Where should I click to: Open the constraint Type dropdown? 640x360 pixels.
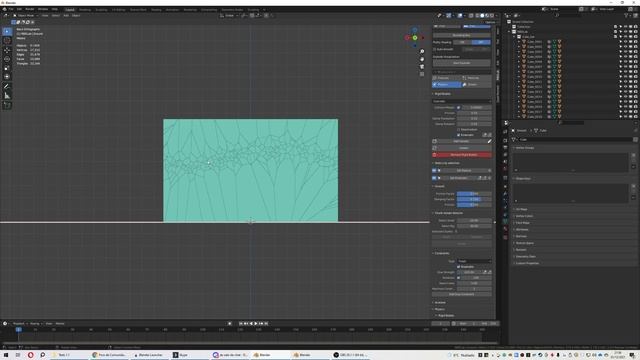coord(474,261)
